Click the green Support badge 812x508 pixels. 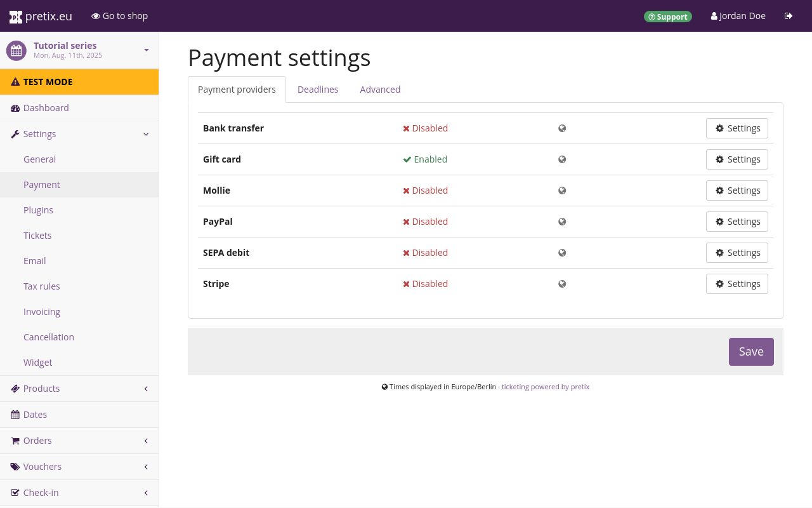pos(668,17)
